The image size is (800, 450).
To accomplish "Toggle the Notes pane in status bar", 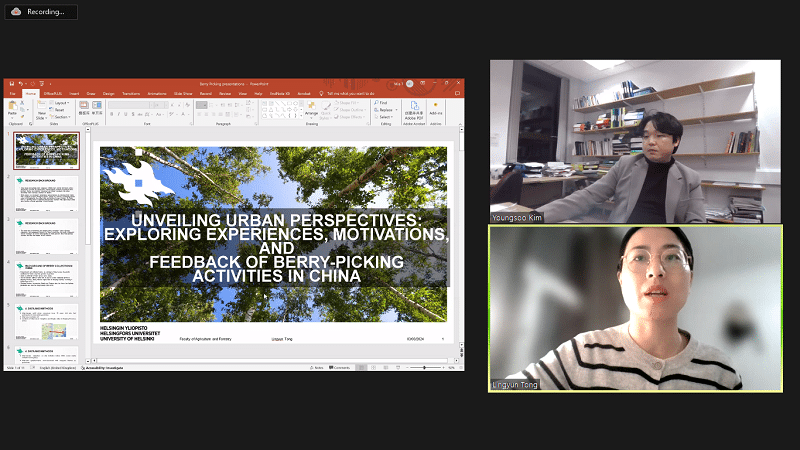I will tap(315, 368).
